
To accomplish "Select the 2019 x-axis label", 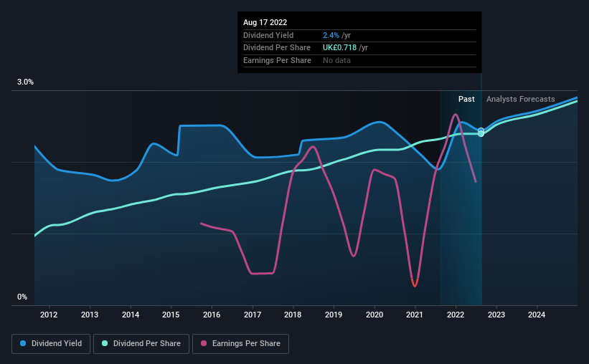I will [334, 315].
